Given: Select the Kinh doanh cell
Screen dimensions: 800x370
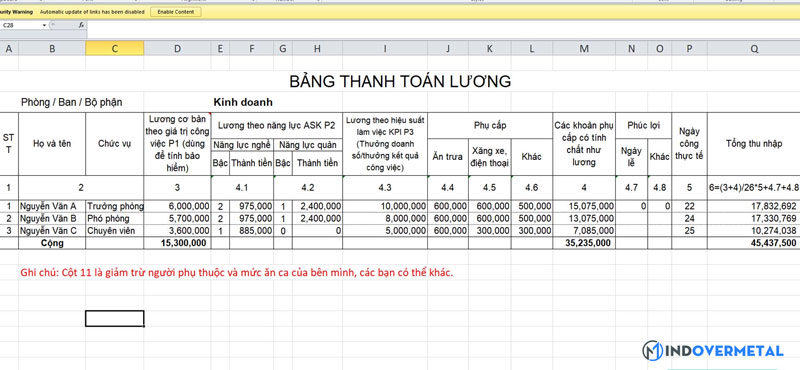Looking at the screenshot, I should coord(243,102).
